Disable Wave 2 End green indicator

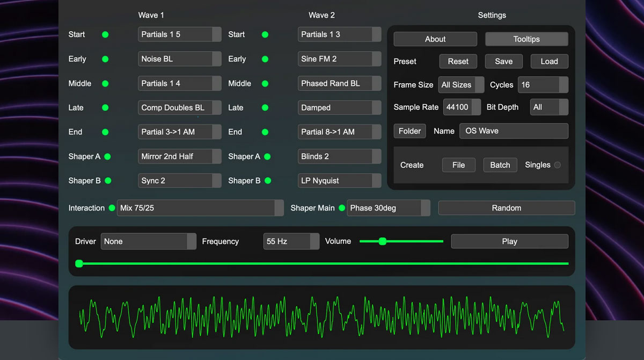(x=265, y=132)
